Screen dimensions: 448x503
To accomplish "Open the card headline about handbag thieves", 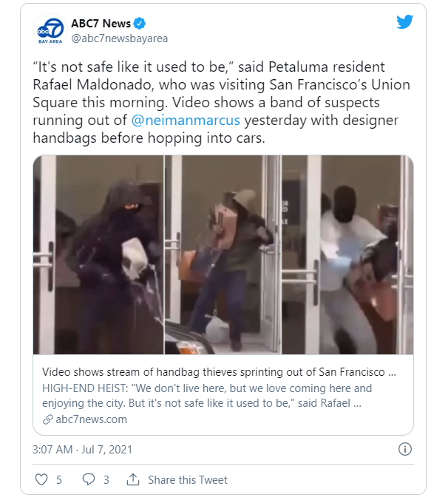I will [219, 372].
